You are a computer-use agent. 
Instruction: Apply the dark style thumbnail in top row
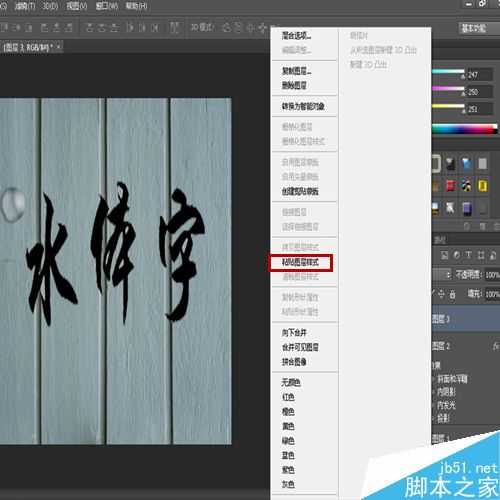click(x=450, y=163)
